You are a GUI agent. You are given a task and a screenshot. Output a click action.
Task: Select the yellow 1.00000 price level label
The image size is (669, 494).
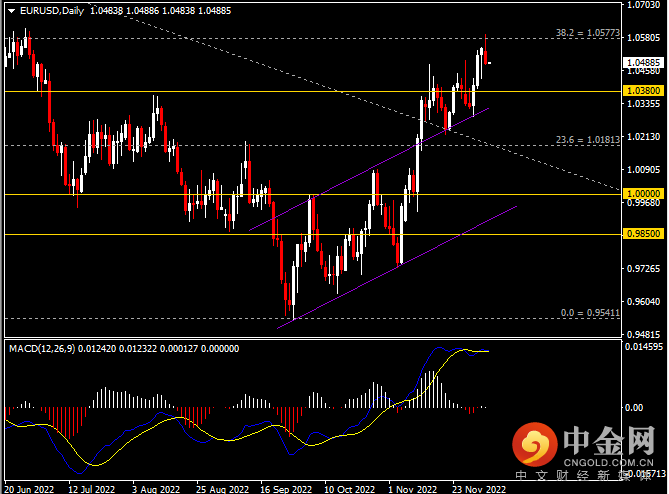coord(644,194)
